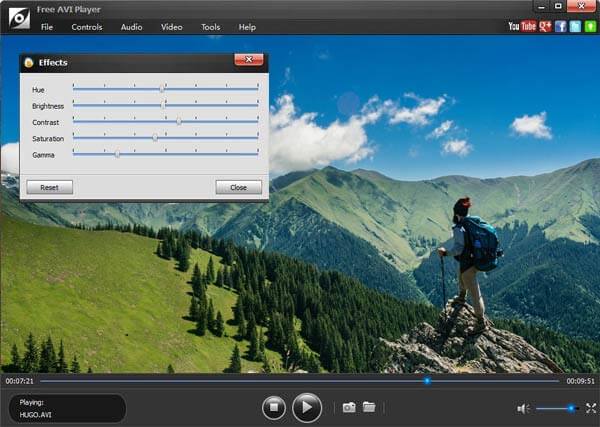Click the green upload arrow icon
This screenshot has width=600, height=427.
[590, 26]
